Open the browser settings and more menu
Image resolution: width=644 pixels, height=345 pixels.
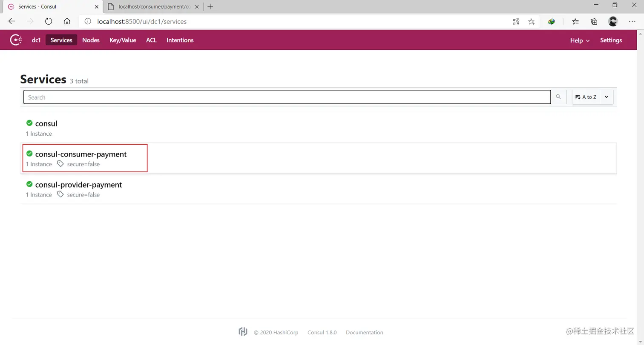(632, 21)
